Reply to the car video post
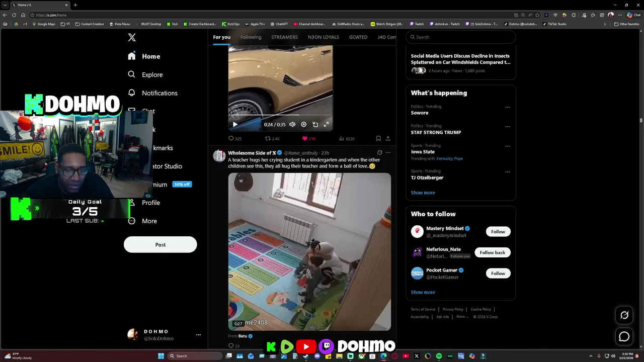The image size is (644, 362). 234,139
